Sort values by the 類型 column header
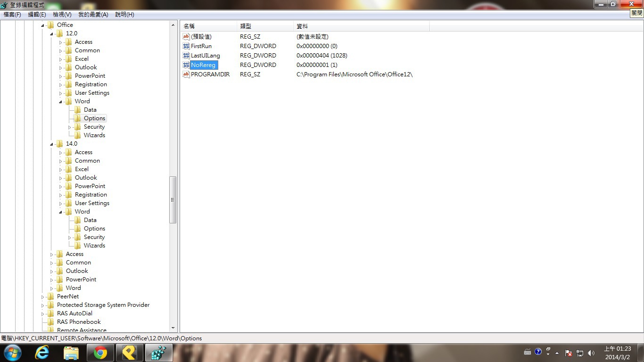 (265, 26)
